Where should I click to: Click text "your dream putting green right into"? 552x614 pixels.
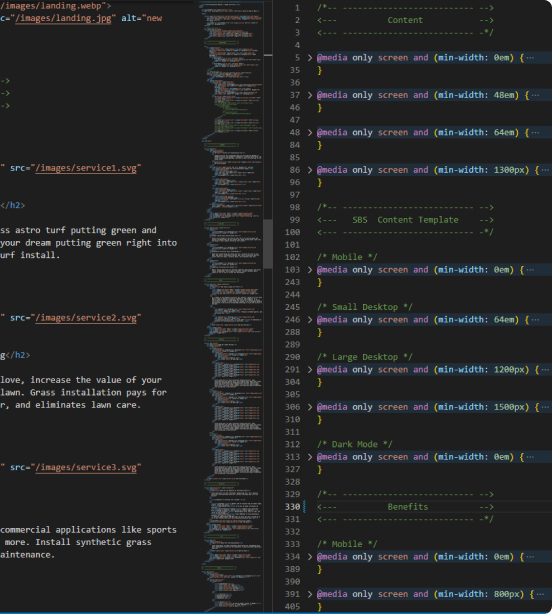pos(88,243)
